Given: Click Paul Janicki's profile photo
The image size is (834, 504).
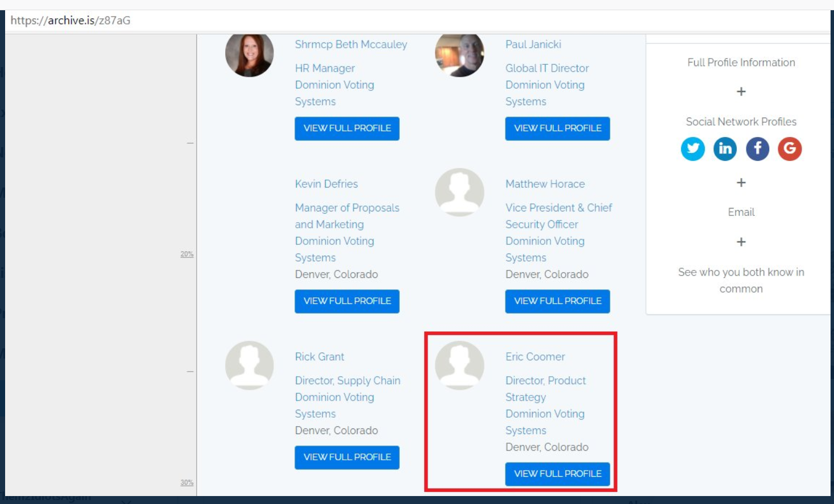Looking at the screenshot, I should (x=459, y=55).
